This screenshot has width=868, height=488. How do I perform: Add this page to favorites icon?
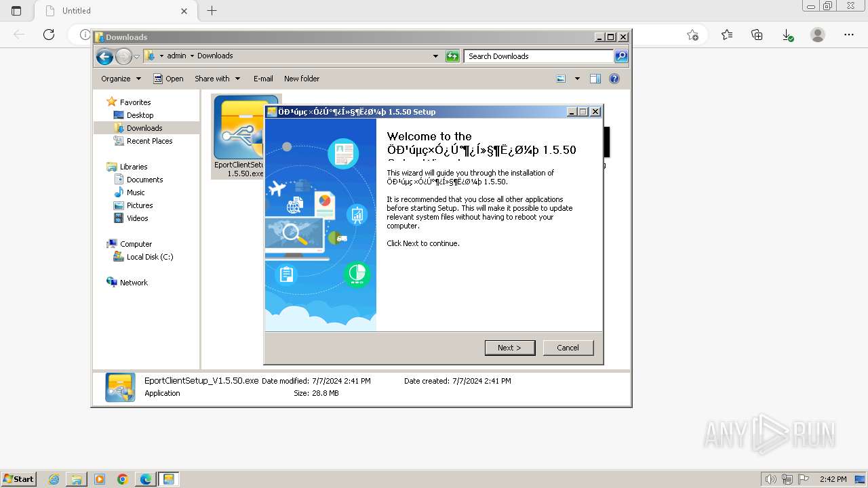[692, 35]
